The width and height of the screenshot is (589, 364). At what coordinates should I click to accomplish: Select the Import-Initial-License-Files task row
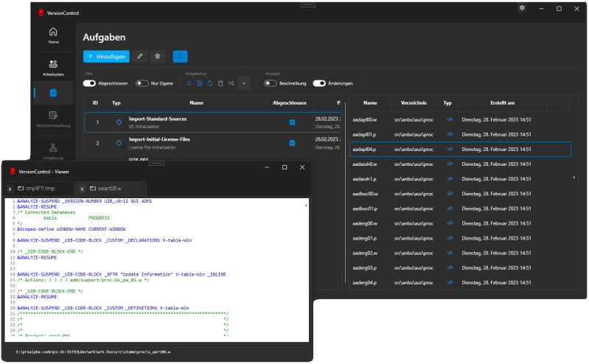(x=212, y=143)
